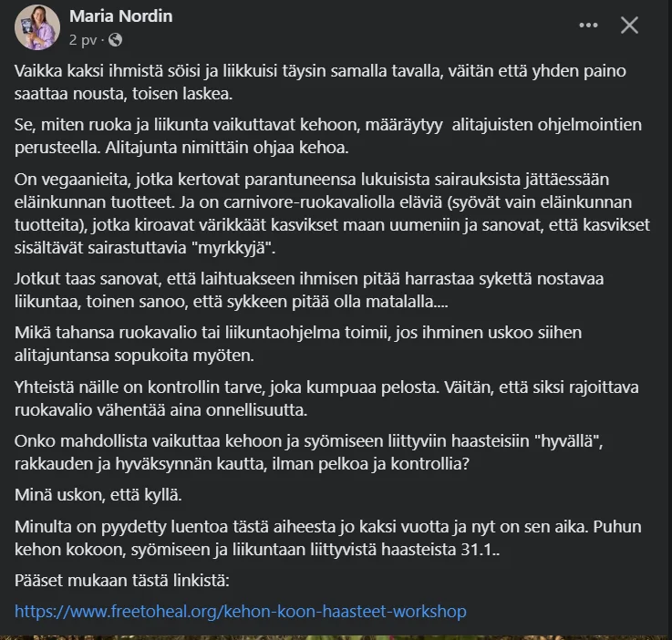Open Maria Nordin's profile picture
Screen dimensions: 672x640
click(36, 27)
